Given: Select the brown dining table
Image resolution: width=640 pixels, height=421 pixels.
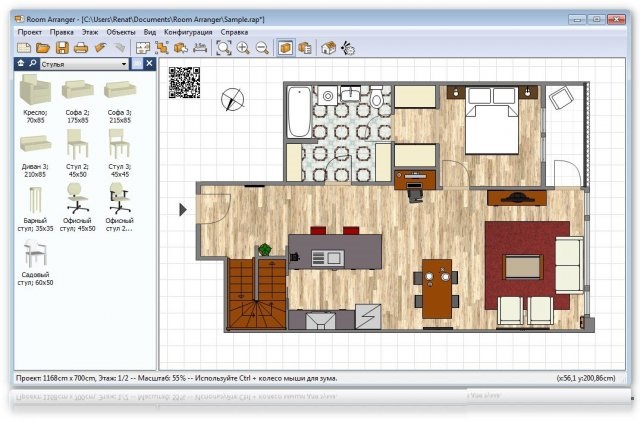Looking at the screenshot, I should click(437, 289).
